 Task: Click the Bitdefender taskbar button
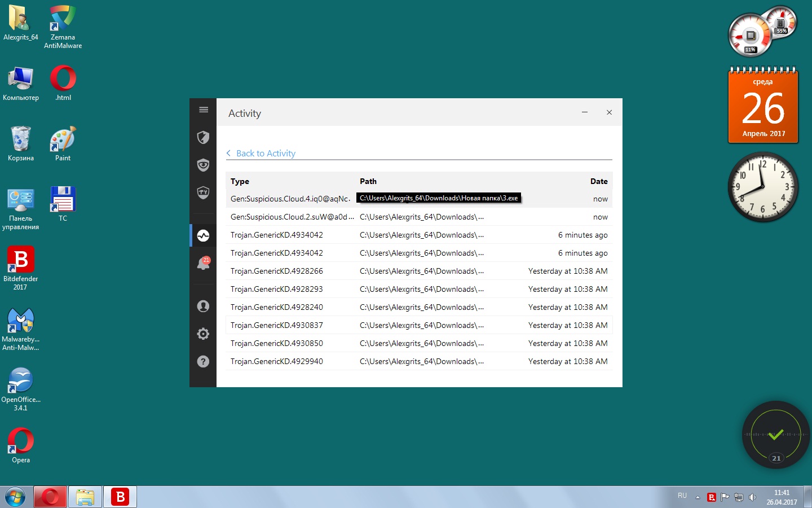(120, 497)
